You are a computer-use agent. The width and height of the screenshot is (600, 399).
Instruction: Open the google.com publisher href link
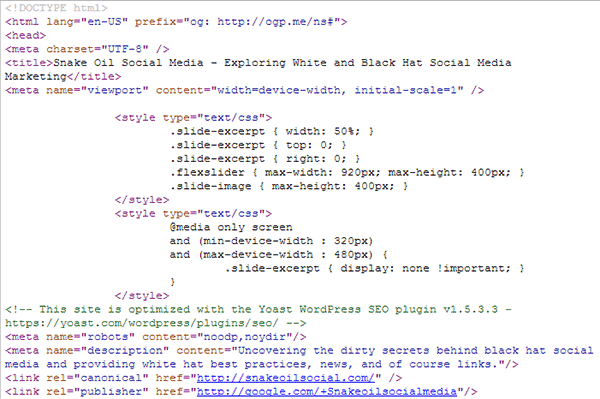point(327,392)
